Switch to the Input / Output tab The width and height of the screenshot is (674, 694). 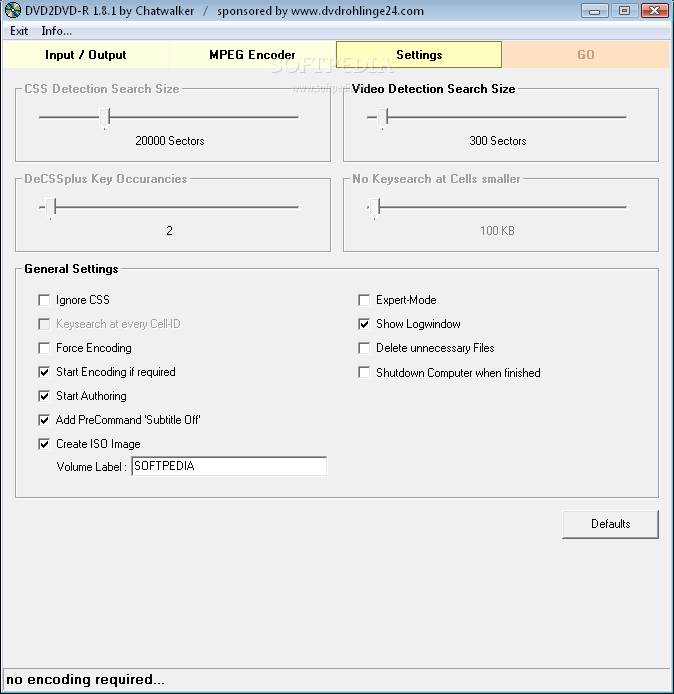pyautogui.click(x=86, y=55)
